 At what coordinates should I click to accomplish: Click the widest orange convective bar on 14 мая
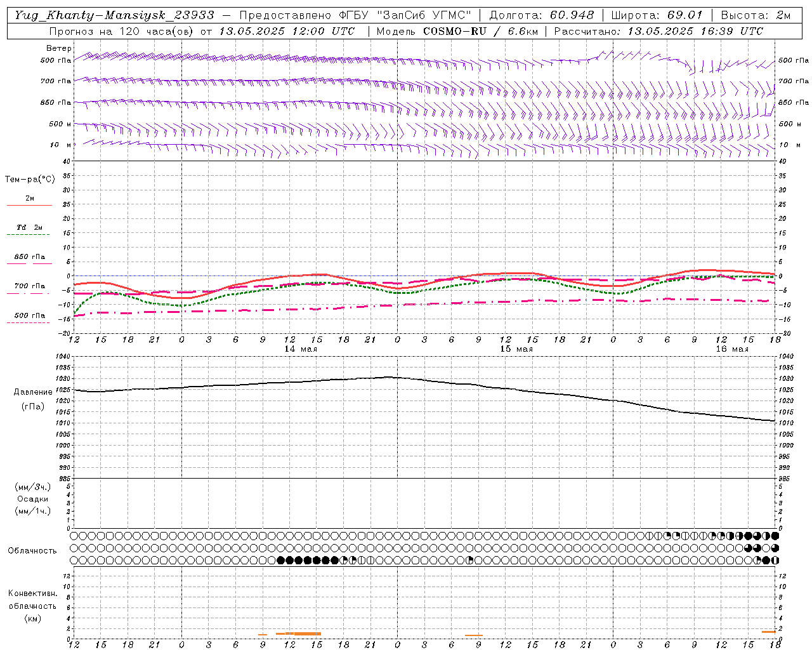click(308, 633)
